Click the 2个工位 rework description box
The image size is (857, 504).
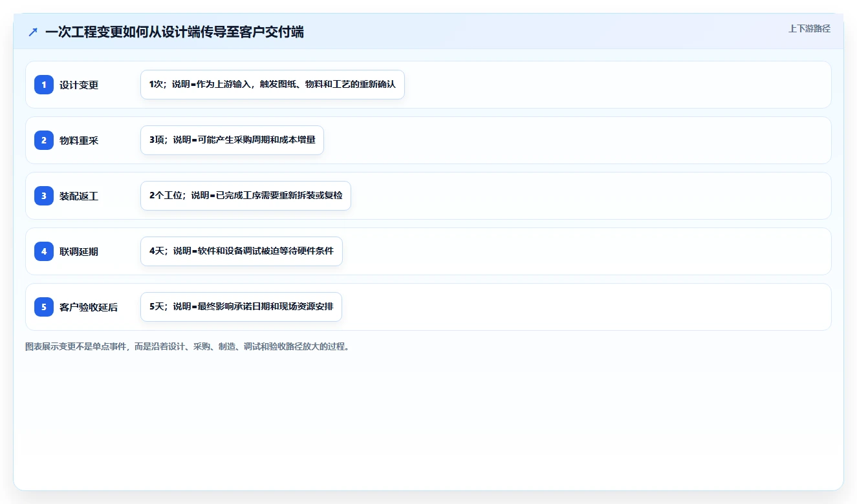click(x=246, y=196)
